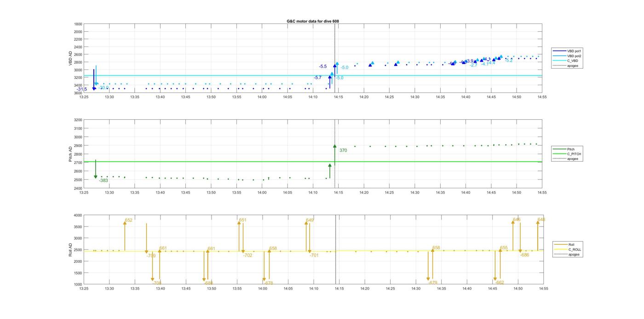Click the '-702' roll data label
Screen dimensions: 644x319
pos(248,255)
